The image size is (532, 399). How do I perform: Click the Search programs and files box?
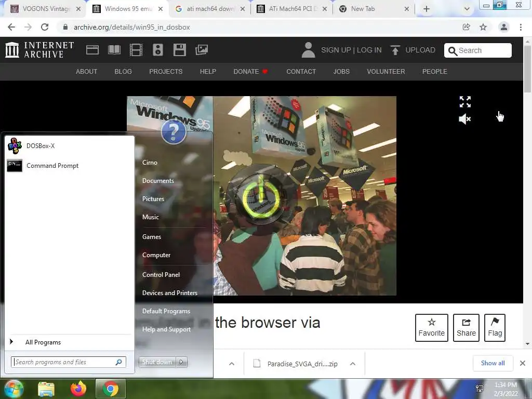click(68, 362)
